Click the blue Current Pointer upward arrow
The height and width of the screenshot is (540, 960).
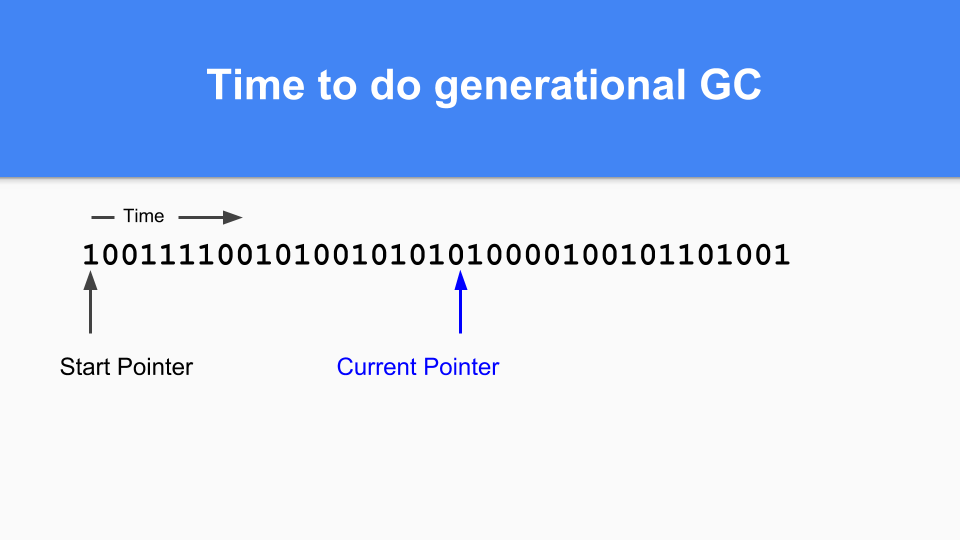point(461,304)
